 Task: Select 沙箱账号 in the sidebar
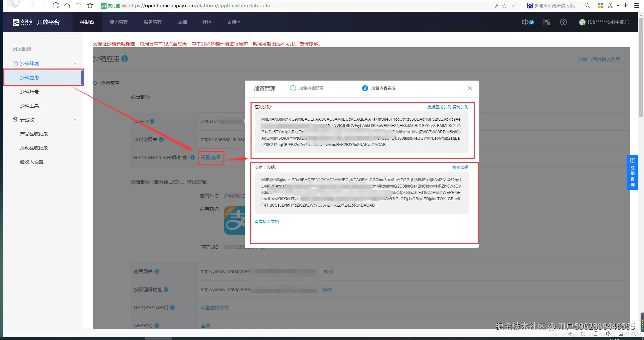(x=29, y=92)
